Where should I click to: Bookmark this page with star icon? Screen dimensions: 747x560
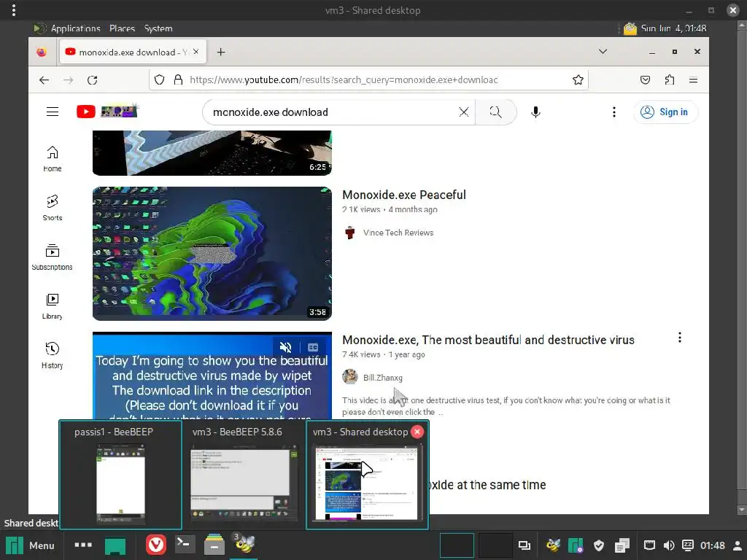pyautogui.click(x=578, y=80)
